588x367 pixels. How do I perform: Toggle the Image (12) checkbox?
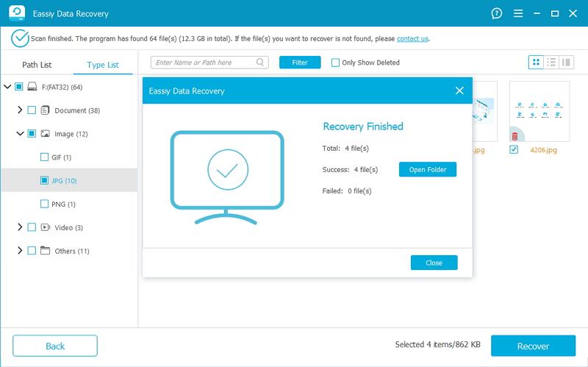[32, 133]
